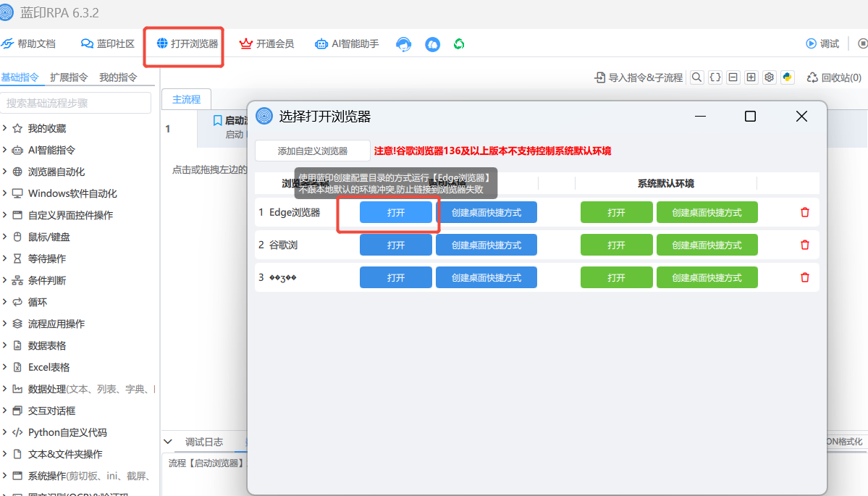
Task: Select Excel表格 tree item
Action: [x=49, y=367]
